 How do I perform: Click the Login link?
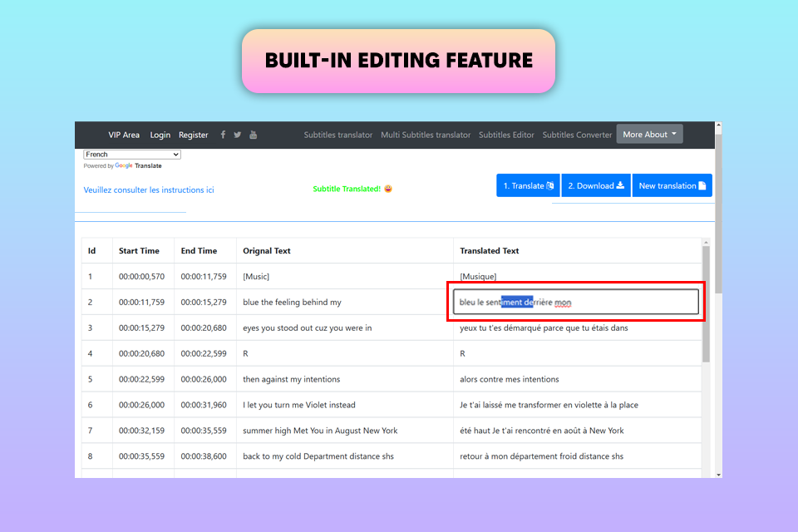point(160,135)
